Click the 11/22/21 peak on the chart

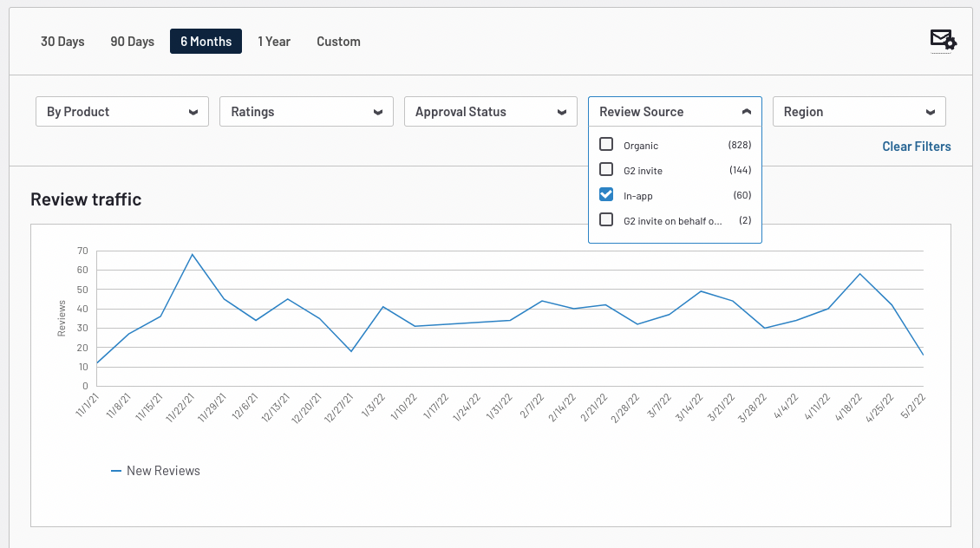[x=192, y=254]
